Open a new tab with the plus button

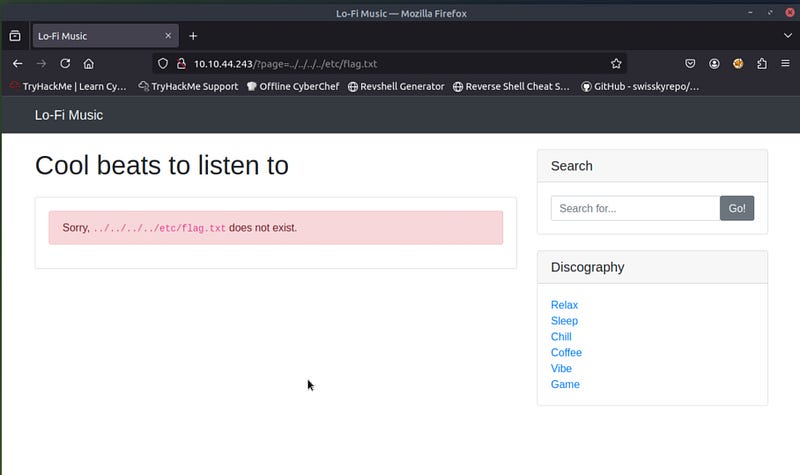[x=193, y=36]
